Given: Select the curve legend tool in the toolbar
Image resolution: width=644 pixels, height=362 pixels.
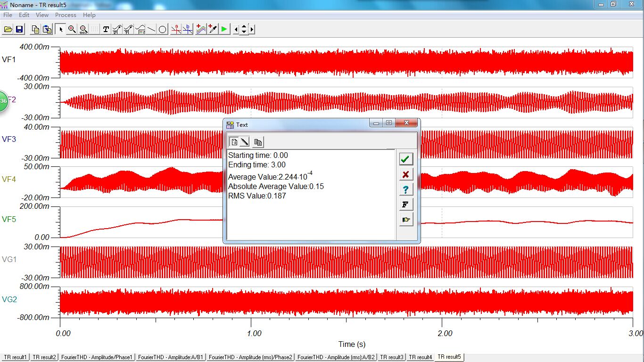Looking at the screenshot, I should [x=140, y=29].
